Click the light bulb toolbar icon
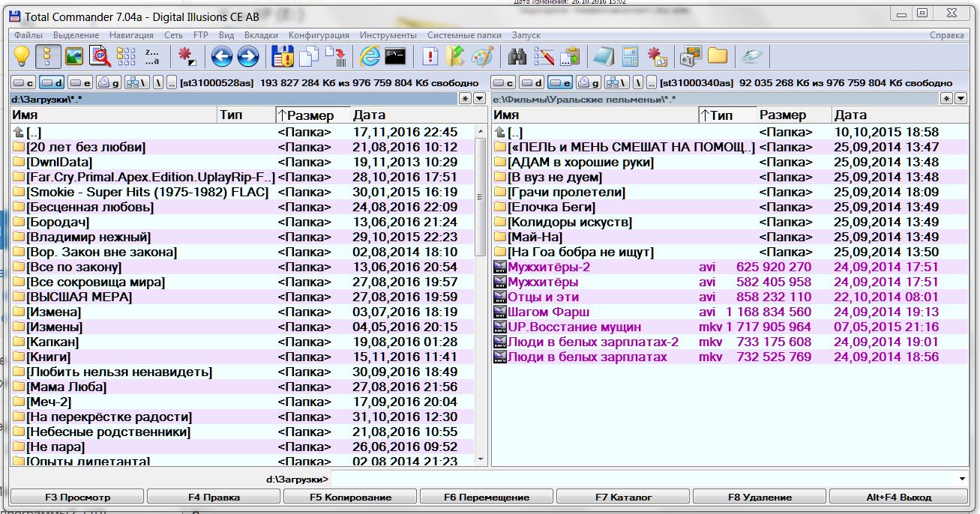Viewport: 980px width, 514px height. click(22, 56)
